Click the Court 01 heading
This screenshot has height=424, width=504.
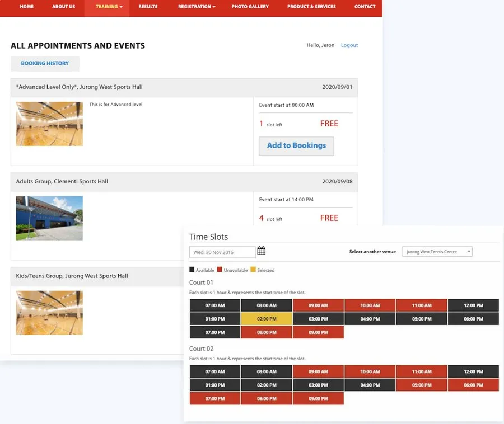point(201,282)
